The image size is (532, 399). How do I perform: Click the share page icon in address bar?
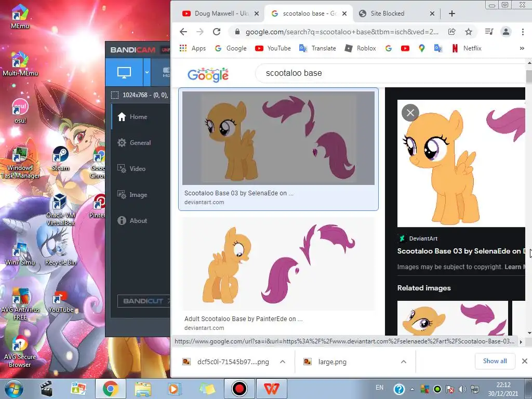[x=451, y=32]
